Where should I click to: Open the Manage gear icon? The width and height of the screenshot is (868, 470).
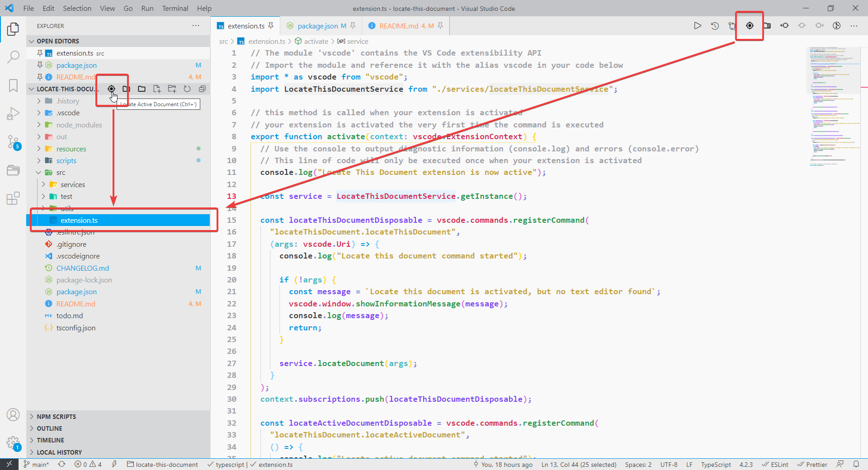(x=14, y=443)
